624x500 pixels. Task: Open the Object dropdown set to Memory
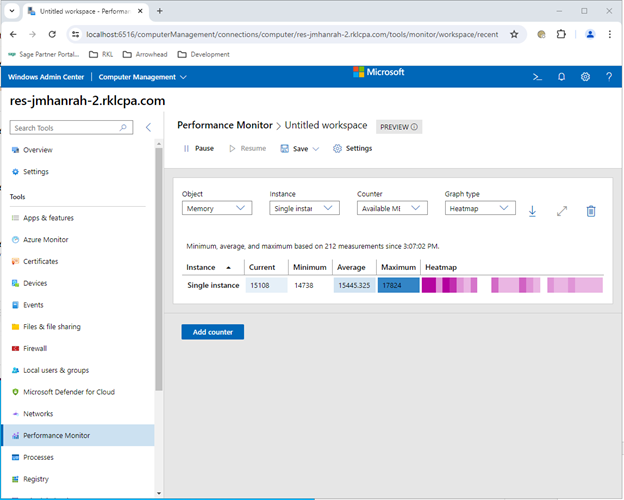[217, 208]
